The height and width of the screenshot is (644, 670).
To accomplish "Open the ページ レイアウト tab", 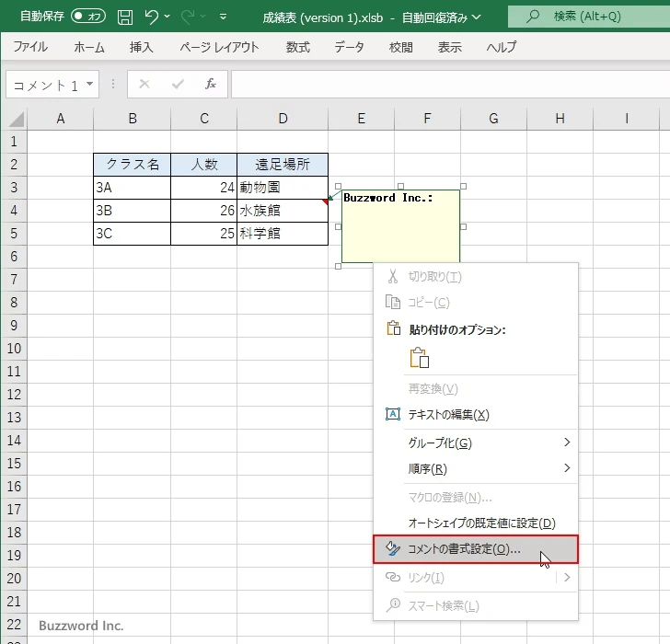I will 219,47.
